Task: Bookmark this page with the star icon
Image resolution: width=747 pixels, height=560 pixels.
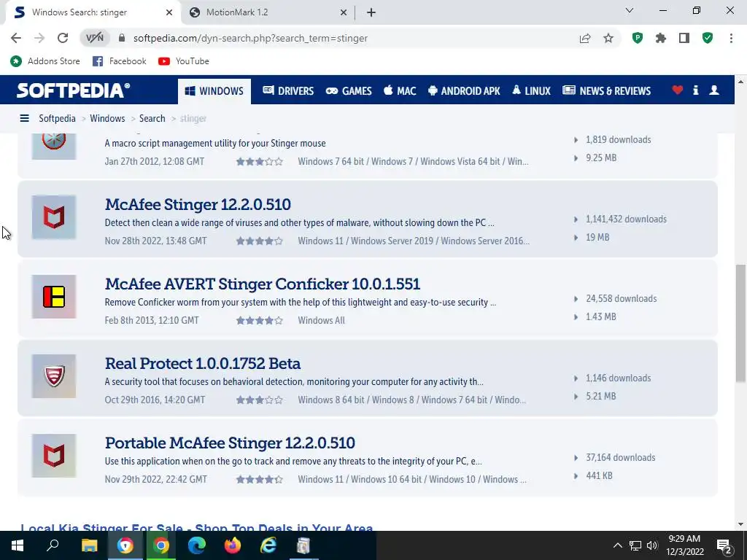Action: pos(608,38)
